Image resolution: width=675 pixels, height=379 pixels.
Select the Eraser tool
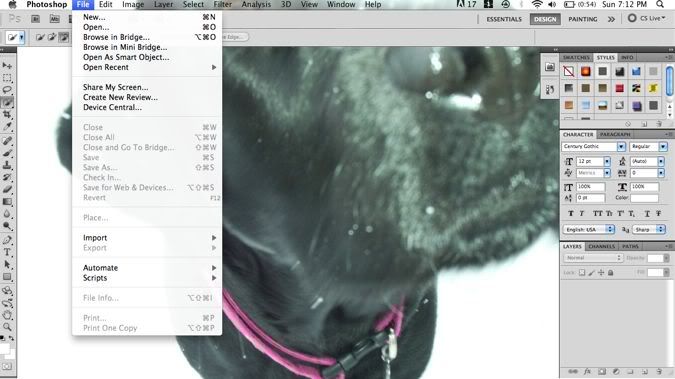[7, 190]
